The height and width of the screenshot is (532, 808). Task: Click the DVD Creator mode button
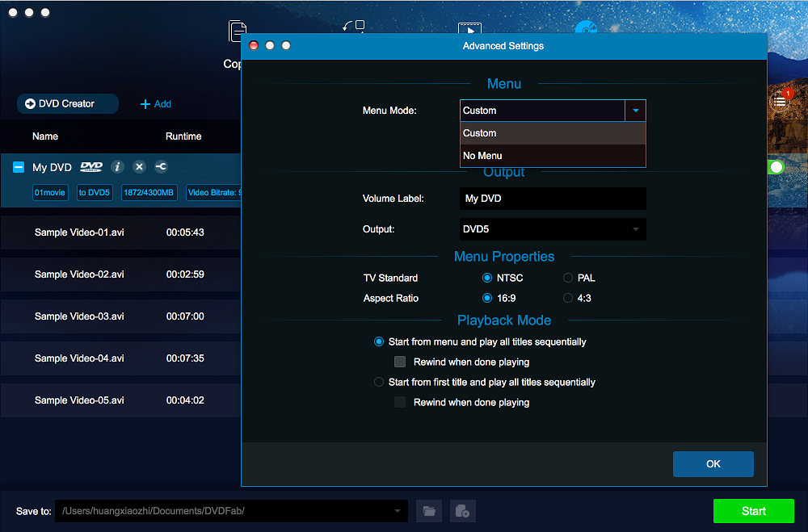[68, 103]
